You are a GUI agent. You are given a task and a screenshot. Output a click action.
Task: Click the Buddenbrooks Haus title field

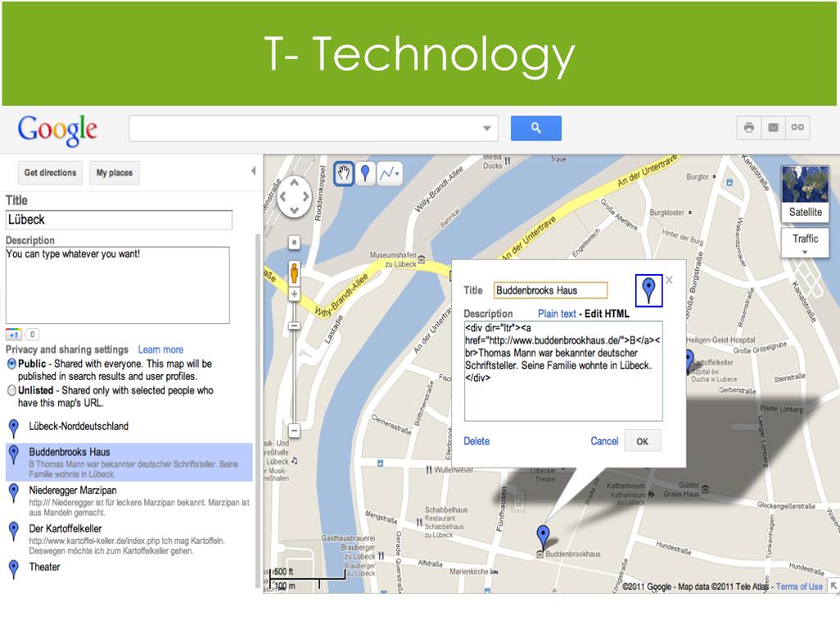coord(550,290)
